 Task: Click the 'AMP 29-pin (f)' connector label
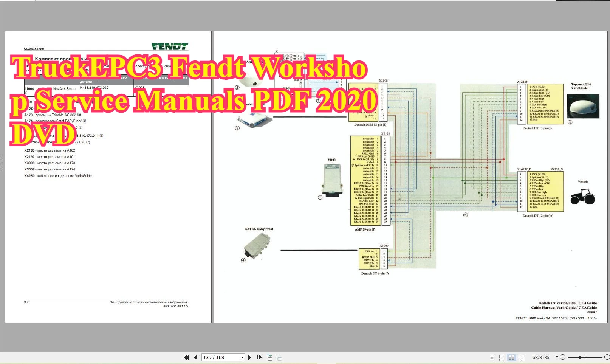pyautogui.click(x=365, y=229)
